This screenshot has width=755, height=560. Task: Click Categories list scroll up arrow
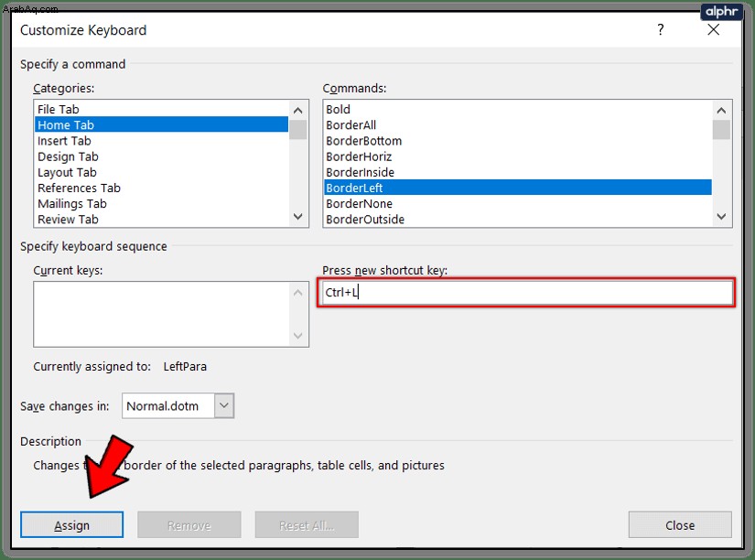(298, 111)
